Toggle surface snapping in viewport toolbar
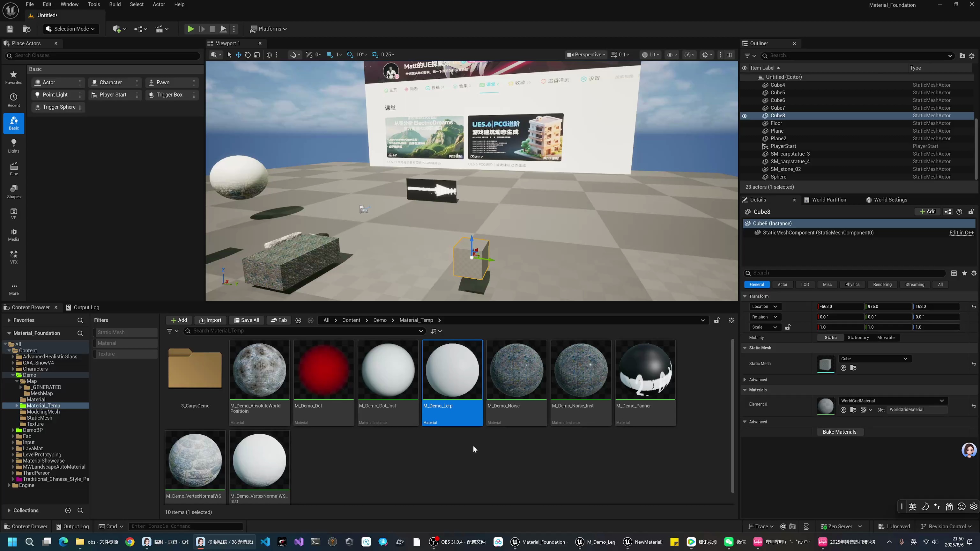This screenshot has height=551, width=980. click(295, 55)
